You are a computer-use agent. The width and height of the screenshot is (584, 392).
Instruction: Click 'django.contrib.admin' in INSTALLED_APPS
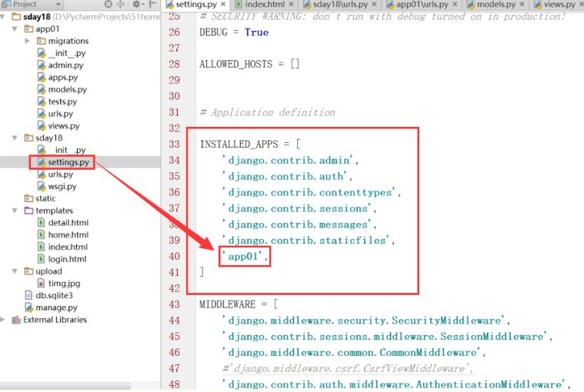[x=289, y=161]
